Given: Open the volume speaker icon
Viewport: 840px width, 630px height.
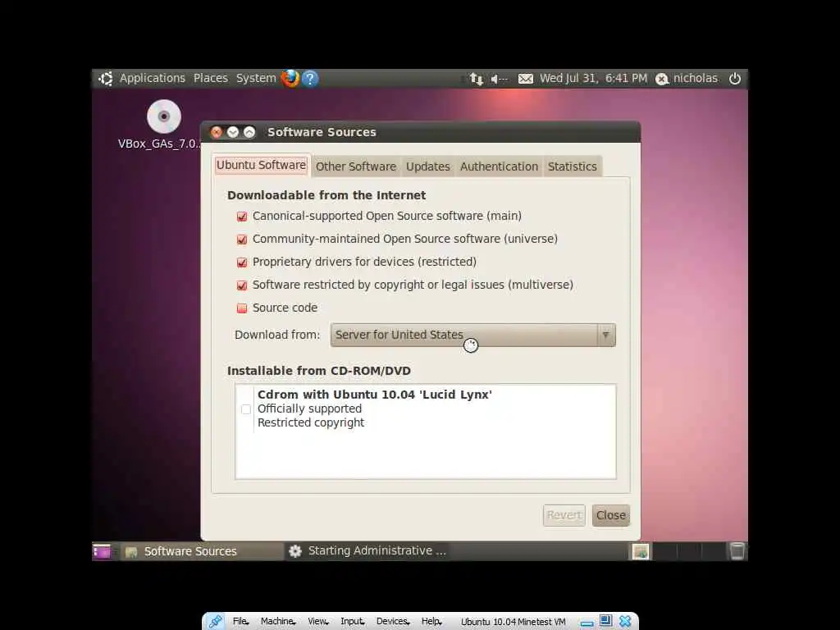Looking at the screenshot, I should pos(499,79).
